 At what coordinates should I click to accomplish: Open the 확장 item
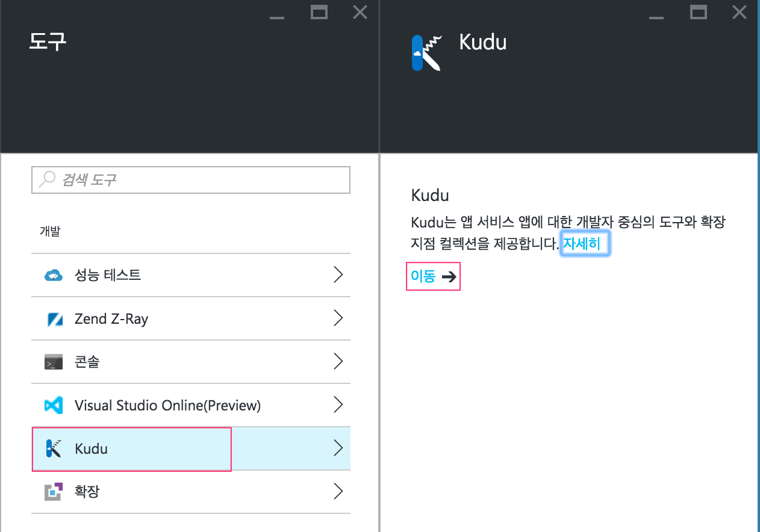click(191, 492)
